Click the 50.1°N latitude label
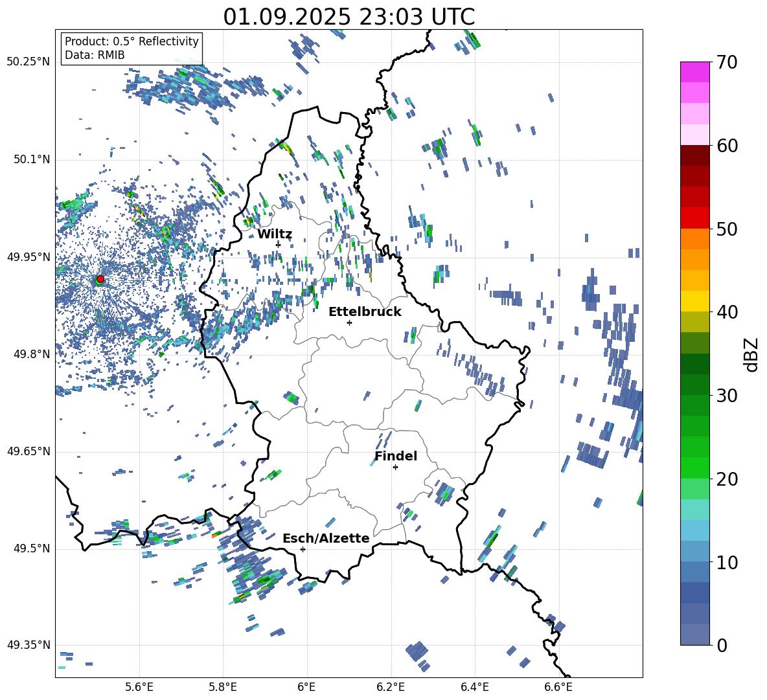The width and height of the screenshot is (767, 700). pos(32,159)
